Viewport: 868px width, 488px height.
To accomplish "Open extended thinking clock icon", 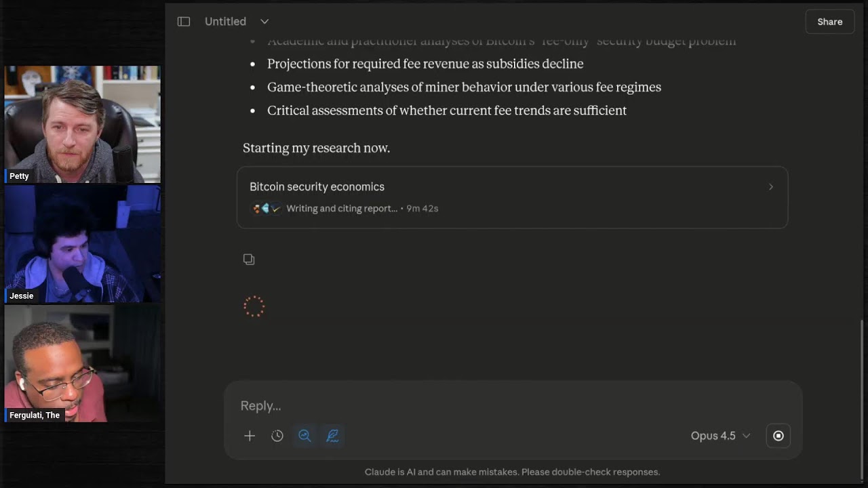I will 277,436.
